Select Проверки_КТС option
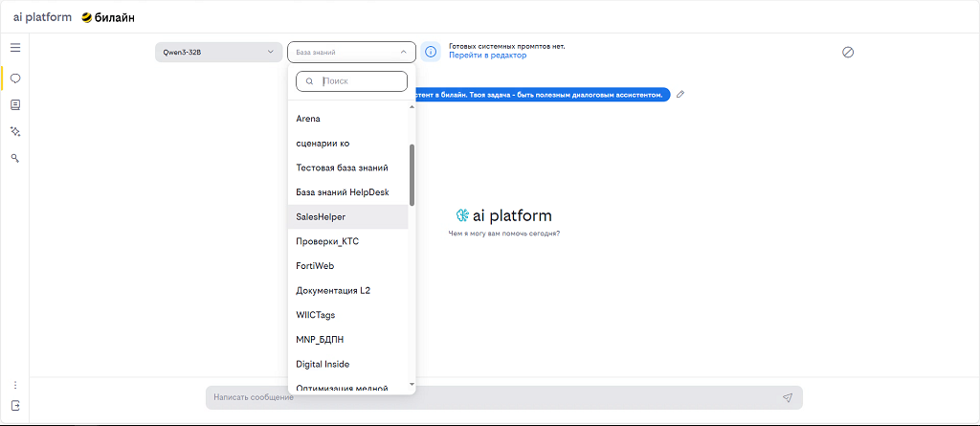 coord(348,241)
